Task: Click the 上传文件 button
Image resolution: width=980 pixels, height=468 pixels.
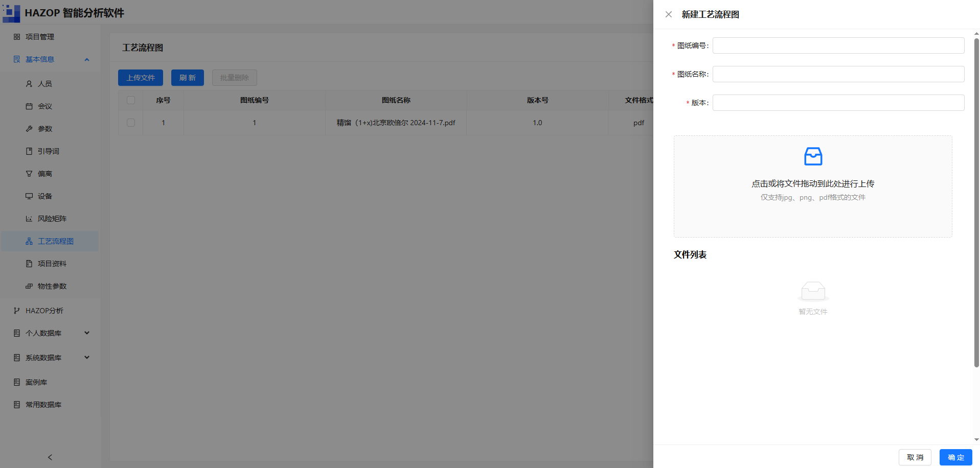Action: [x=141, y=78]
